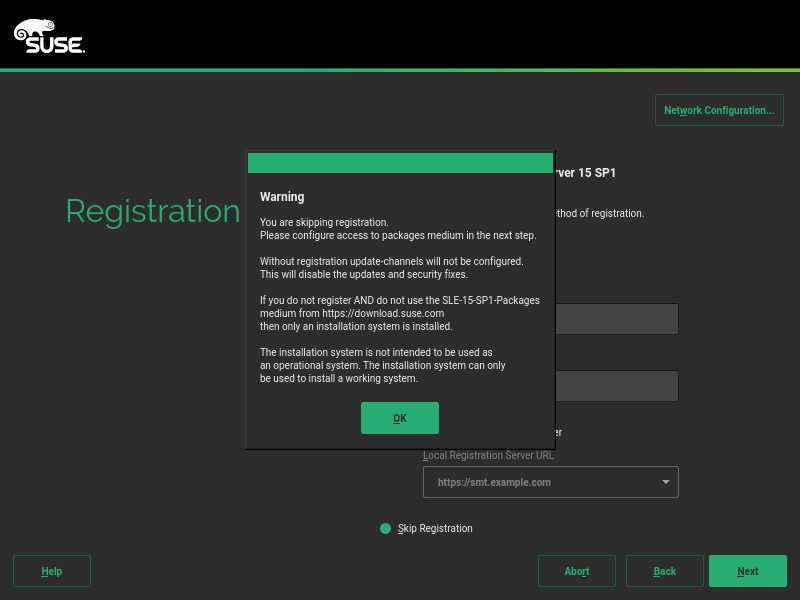Abort the installation

click(577, 571)
